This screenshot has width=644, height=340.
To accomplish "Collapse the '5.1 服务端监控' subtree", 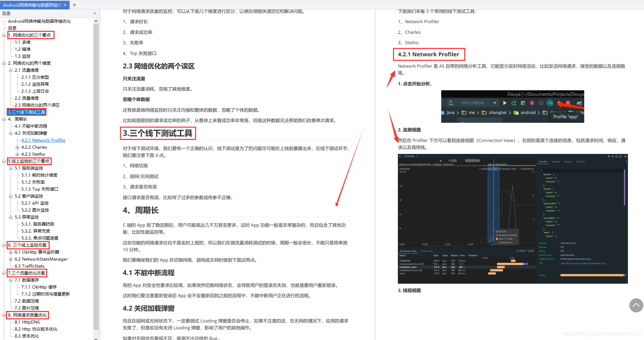I will 11,168.
